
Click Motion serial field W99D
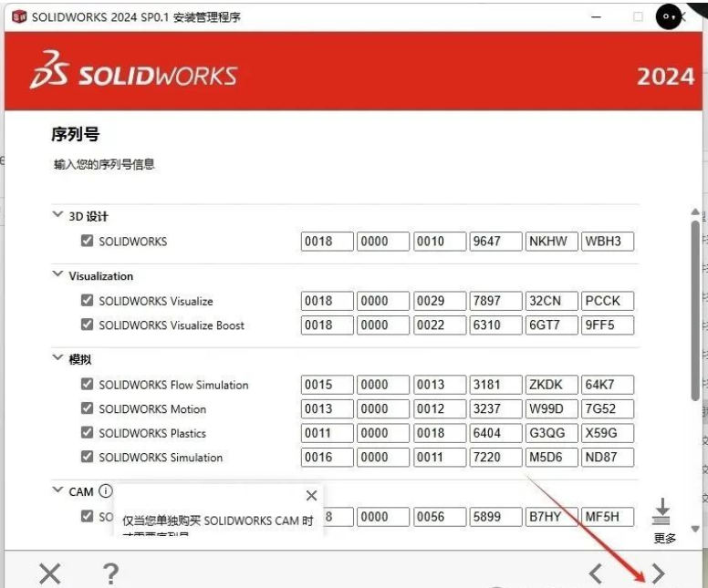click(x=551, y=408)
